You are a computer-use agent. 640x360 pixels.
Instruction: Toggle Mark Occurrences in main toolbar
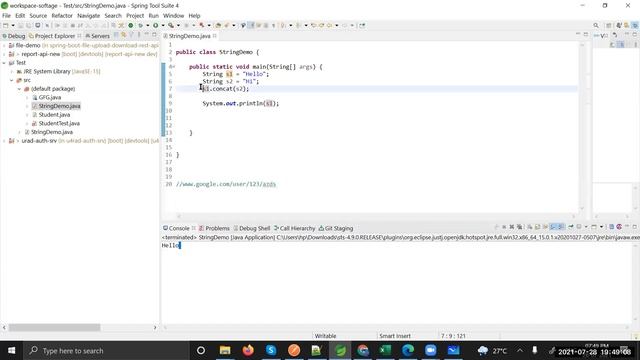pos(251,25)
